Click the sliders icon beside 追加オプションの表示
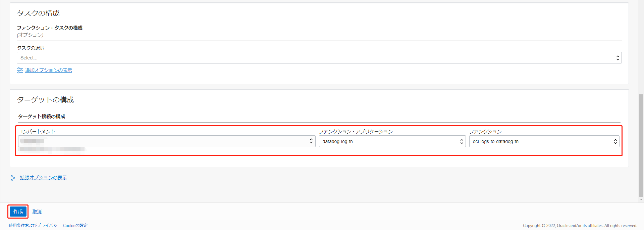The height and width of the screenshot is (230, 644). click(20, 70)
